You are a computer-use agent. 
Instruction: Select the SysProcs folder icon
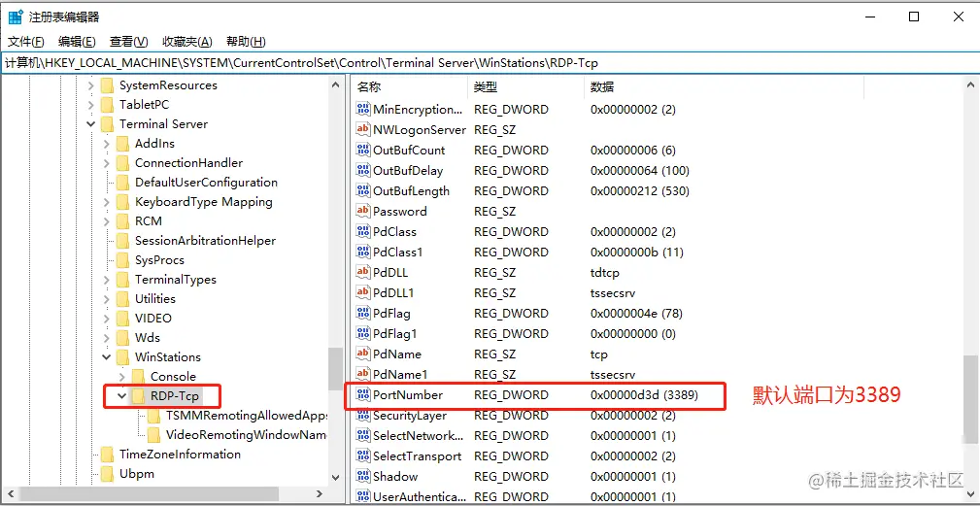coord(123,260)
